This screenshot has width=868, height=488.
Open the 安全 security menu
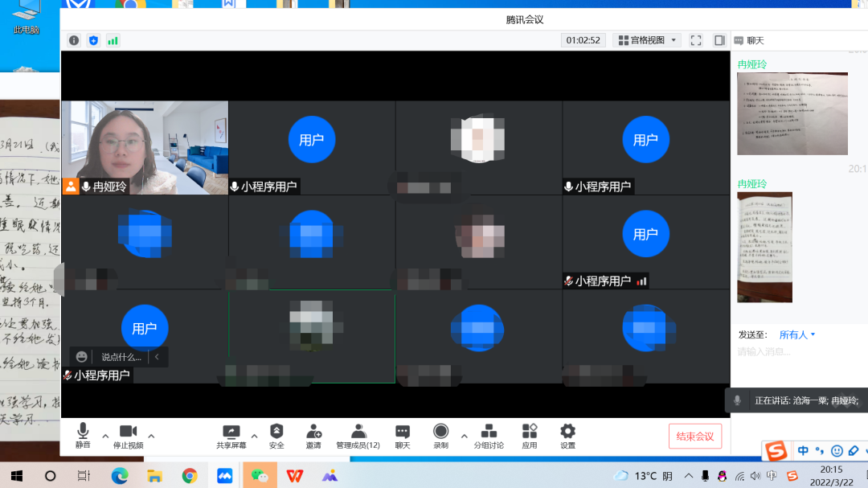point(276,436)
